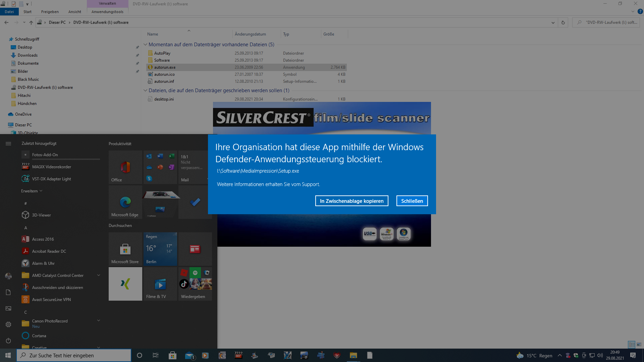
Task: Click the Start menu power icon
Action: click(x=8, y=341)
